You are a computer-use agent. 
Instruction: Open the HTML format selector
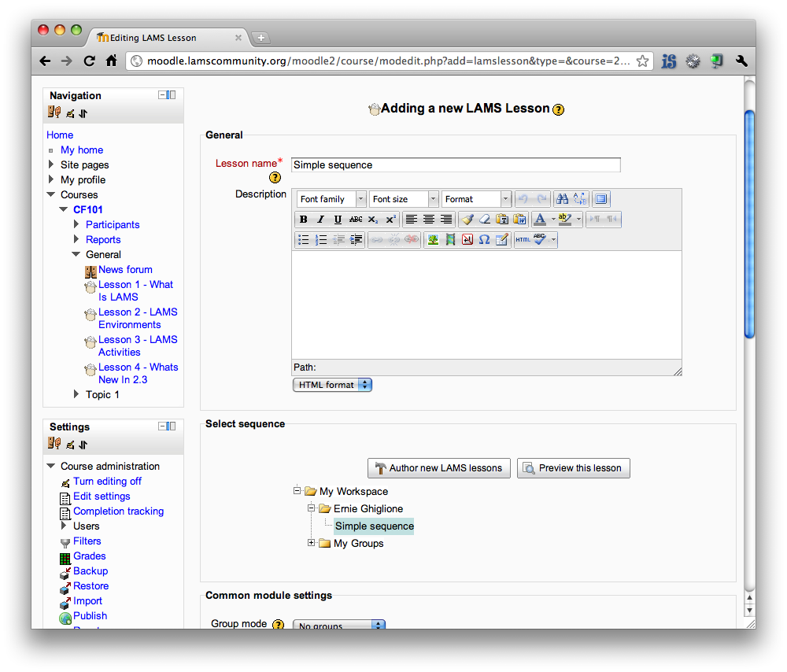click(x=332, y=385)
